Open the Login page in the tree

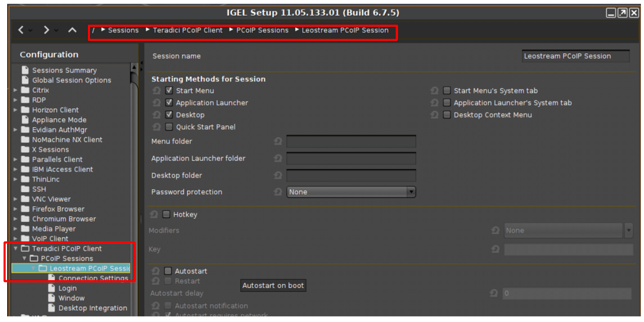pyautogui.click(x=68, y=288)
